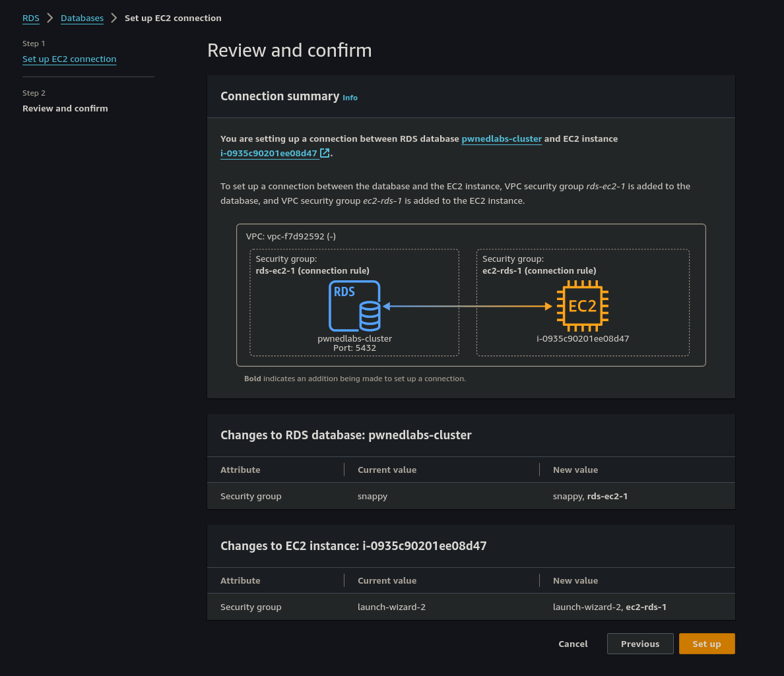Open external link icon beside instance ID
This screenshot has height=676, width=784.
click(325, 153)
